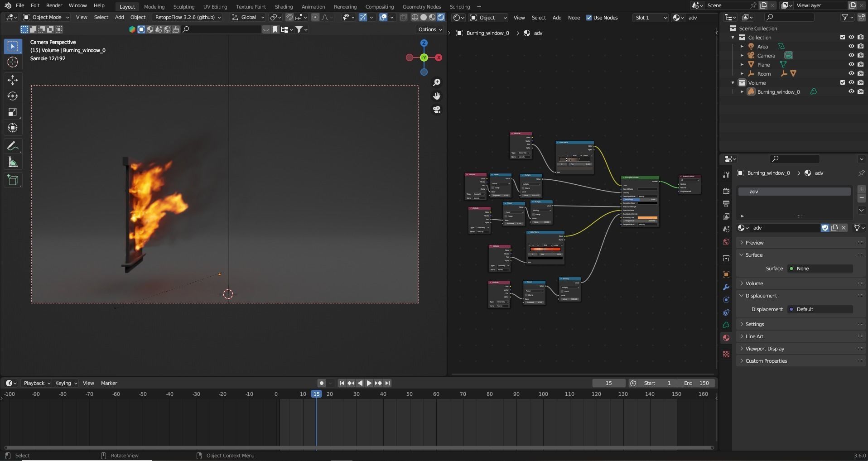
Task: Open the Slot 1 dropdown
Action: (x=651, y=18)
